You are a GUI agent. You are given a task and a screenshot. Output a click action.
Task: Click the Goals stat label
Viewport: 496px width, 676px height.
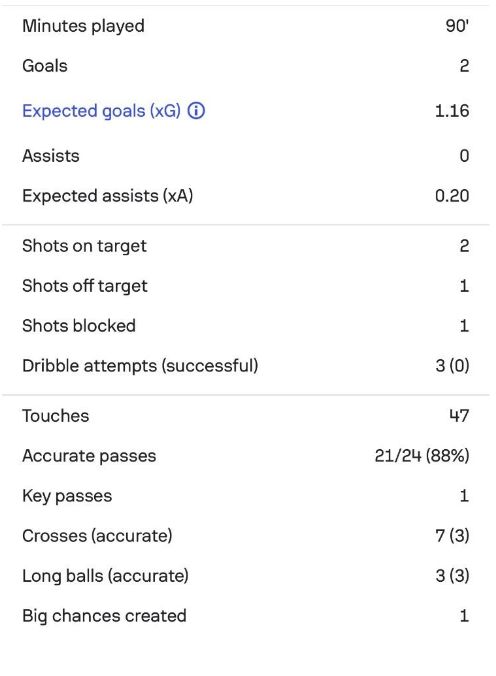pos(45,66)
